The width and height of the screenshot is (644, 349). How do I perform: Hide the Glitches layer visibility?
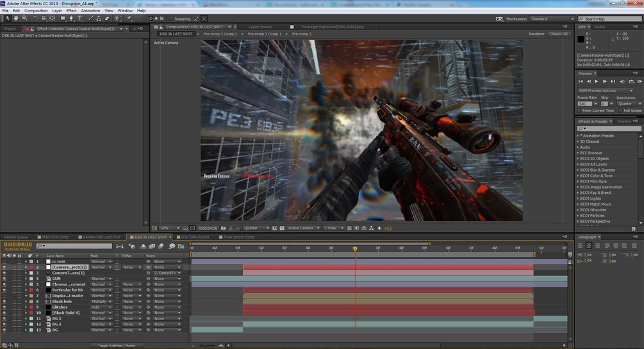coord(4,307)
